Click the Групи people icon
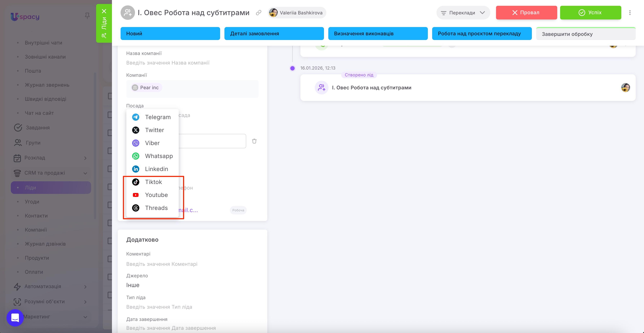This screenshot has height=333, width=644. pyautogui.click(x=18, y=143)
